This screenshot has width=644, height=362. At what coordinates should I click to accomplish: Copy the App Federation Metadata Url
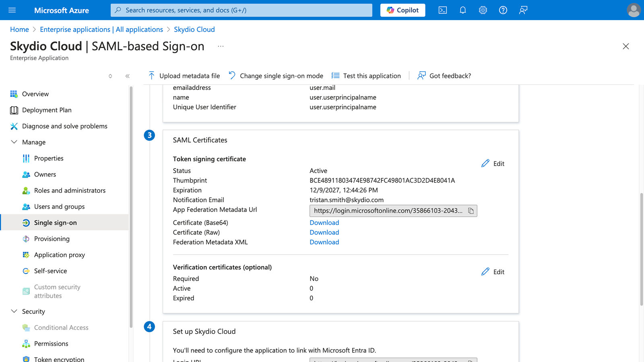pos(471,211)
